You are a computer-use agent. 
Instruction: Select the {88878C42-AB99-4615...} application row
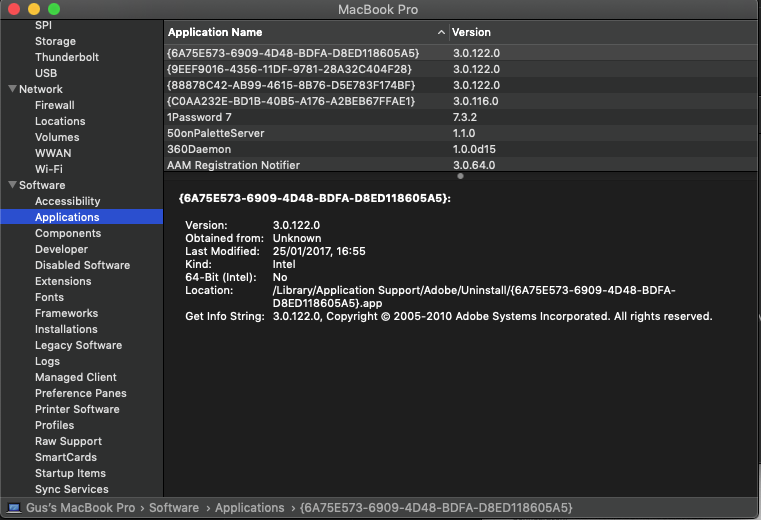coord(461,85)
